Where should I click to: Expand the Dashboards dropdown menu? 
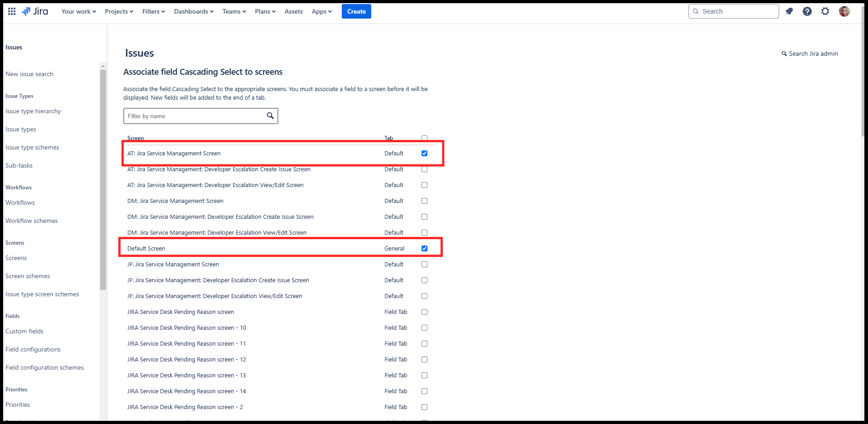click(194, 11)
